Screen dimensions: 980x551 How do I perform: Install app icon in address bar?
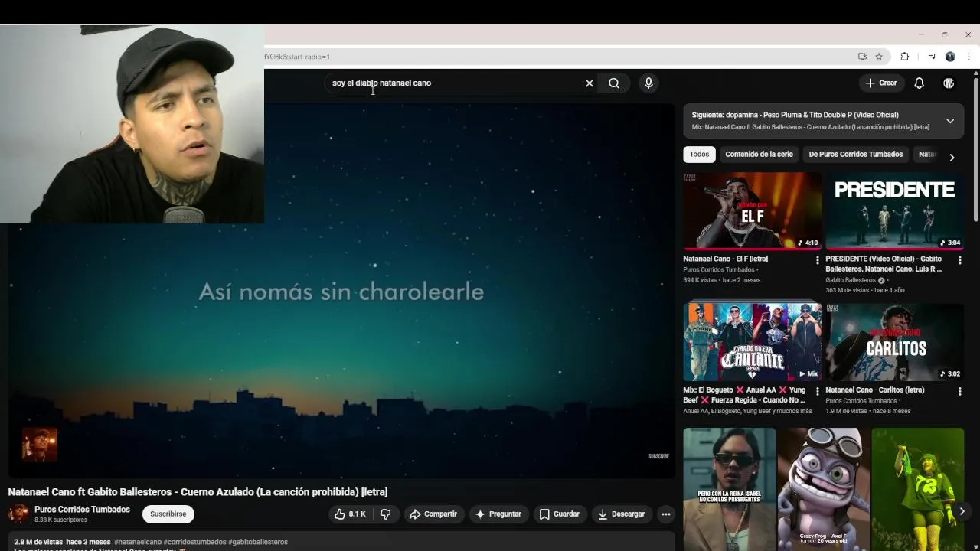coord(862,57)
